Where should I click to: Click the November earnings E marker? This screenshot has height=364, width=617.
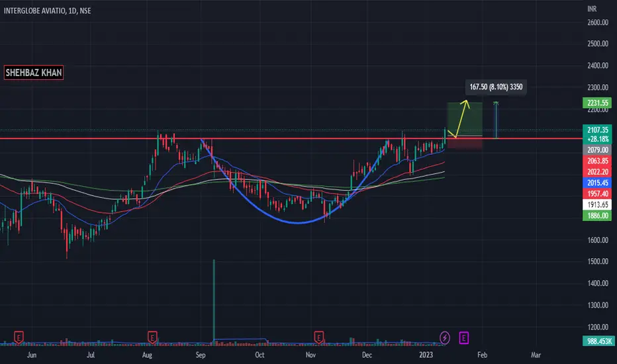[x=318, y=338]
